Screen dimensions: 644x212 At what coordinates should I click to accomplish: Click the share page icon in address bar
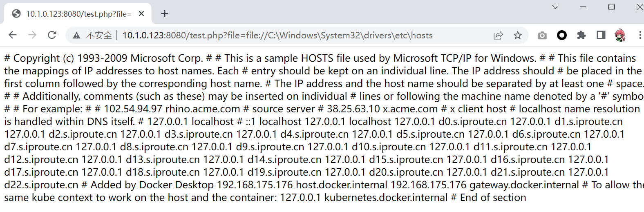pos(498,36)
